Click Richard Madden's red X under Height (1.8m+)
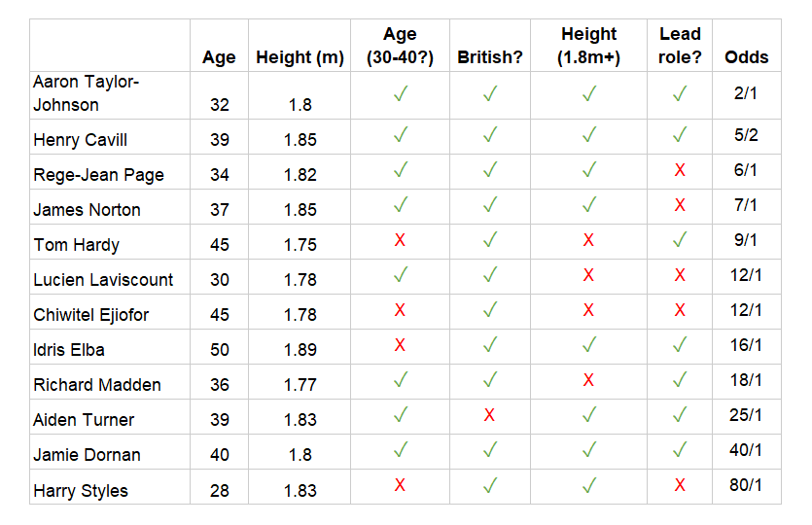 tap(588, 380)
